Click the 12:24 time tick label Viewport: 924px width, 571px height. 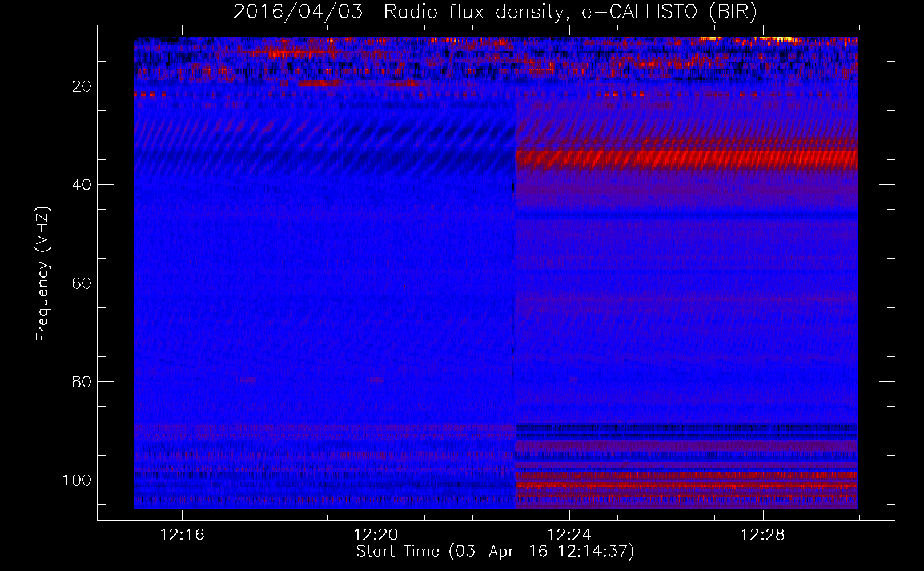pyautogui.click(x=569, y=535)
